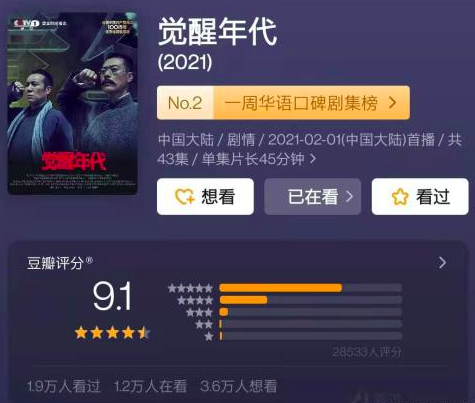Expand details arrow after 单集片长45分钟

click(x=313, y=159)
